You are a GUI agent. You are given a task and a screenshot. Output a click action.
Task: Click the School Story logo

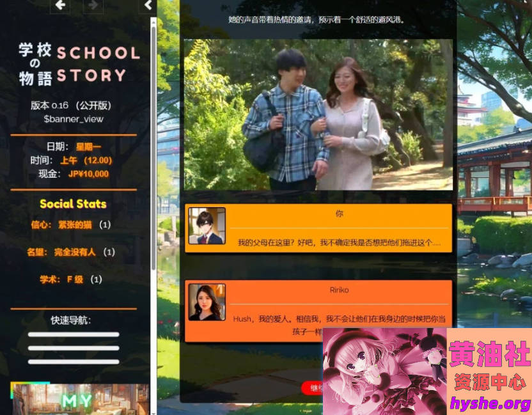[79, 65]
